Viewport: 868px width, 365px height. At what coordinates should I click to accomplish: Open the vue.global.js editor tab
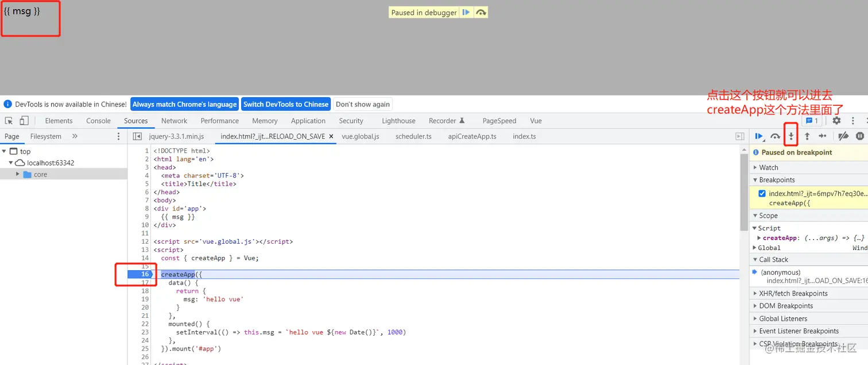[x=361, y=136]
